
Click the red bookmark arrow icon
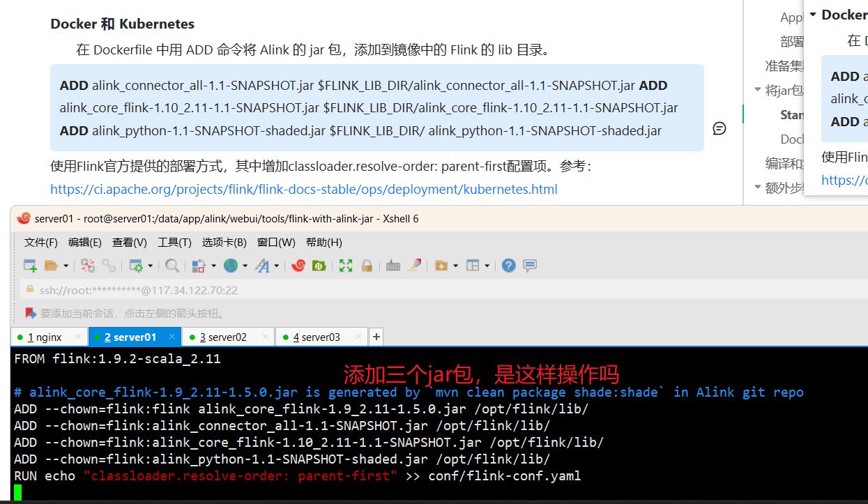point(31,313)
